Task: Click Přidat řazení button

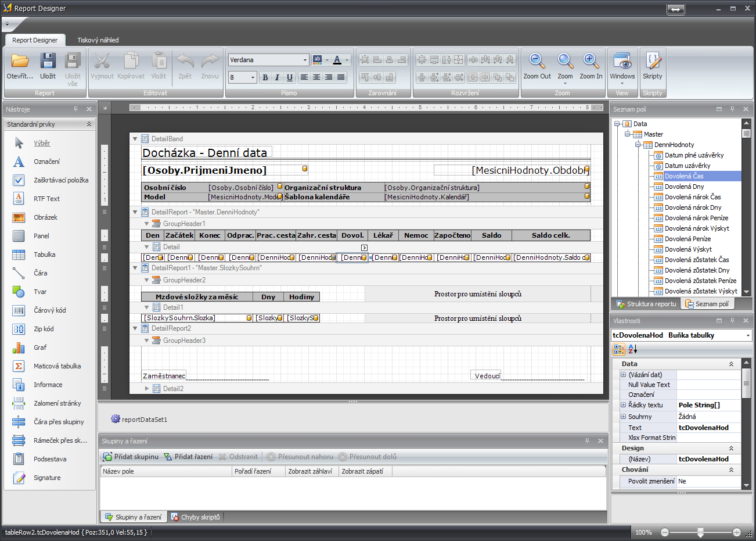Action: pos(188,457)
